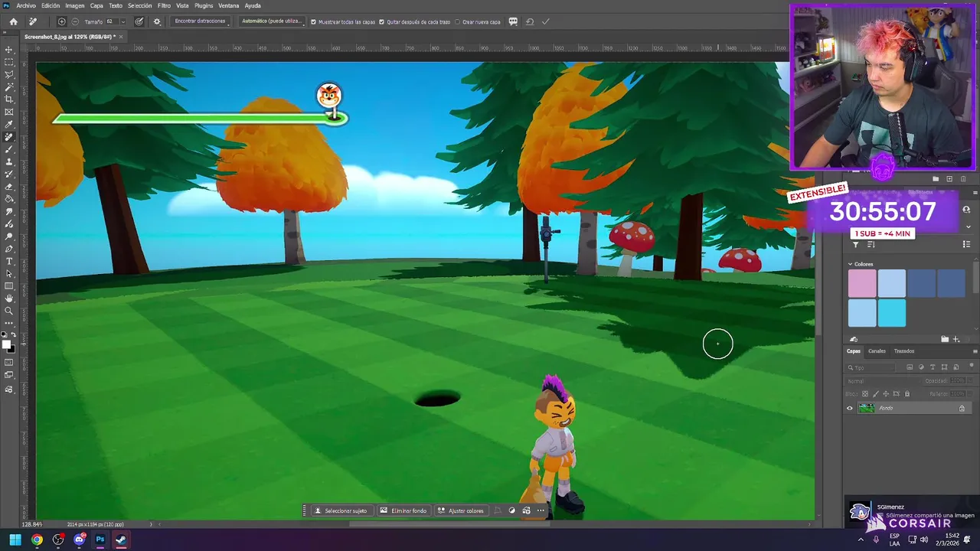Select the Remove tool in left toolbar
The image size is (980, 551).
click(9, 137)
